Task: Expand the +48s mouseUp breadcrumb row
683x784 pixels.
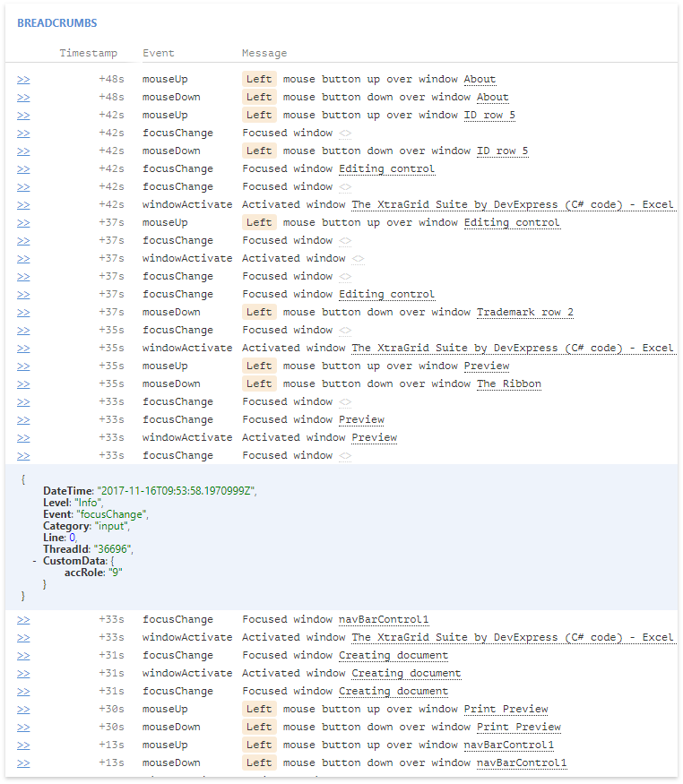Action: click(x=23, y=80)
